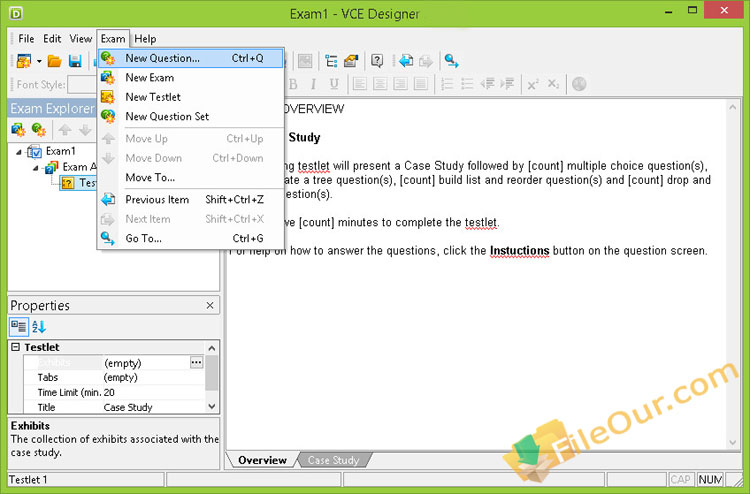Select the Tabs property row
Viewport: 750px width, 494px height.
pyautogui.click(x=114, y=377)
